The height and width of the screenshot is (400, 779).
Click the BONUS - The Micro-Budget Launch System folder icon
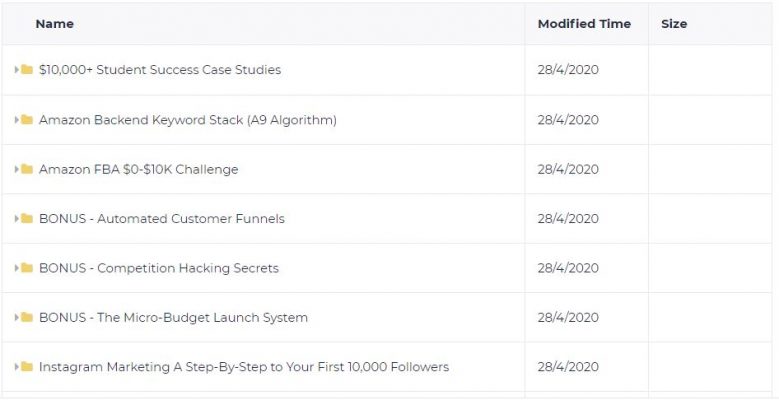27,317
